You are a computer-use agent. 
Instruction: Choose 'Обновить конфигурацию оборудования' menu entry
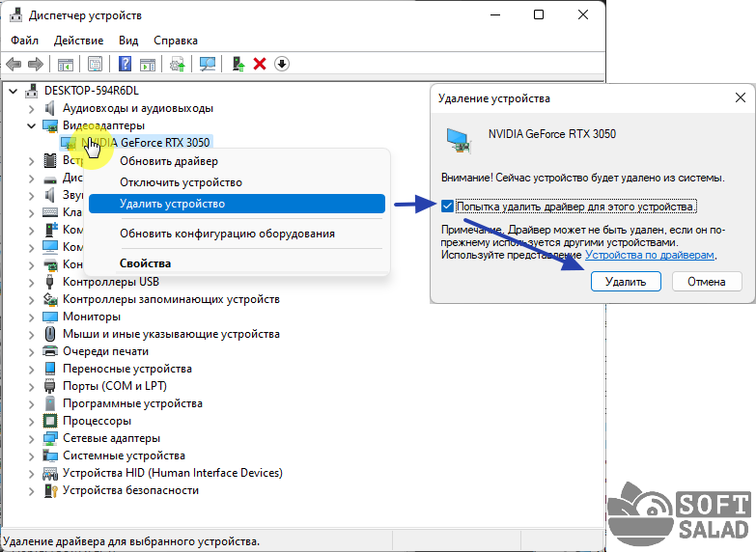(237, 234)
